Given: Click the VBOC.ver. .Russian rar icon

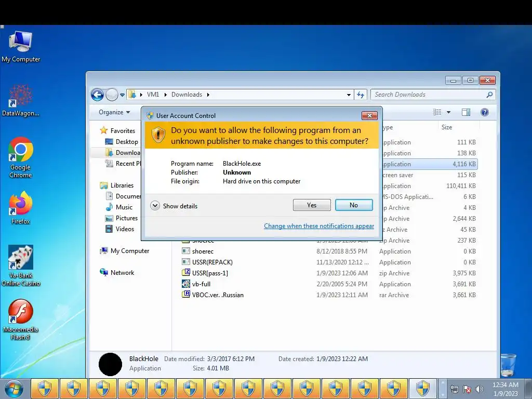Looking at the screenshot, I should click(x=185, y=294).
